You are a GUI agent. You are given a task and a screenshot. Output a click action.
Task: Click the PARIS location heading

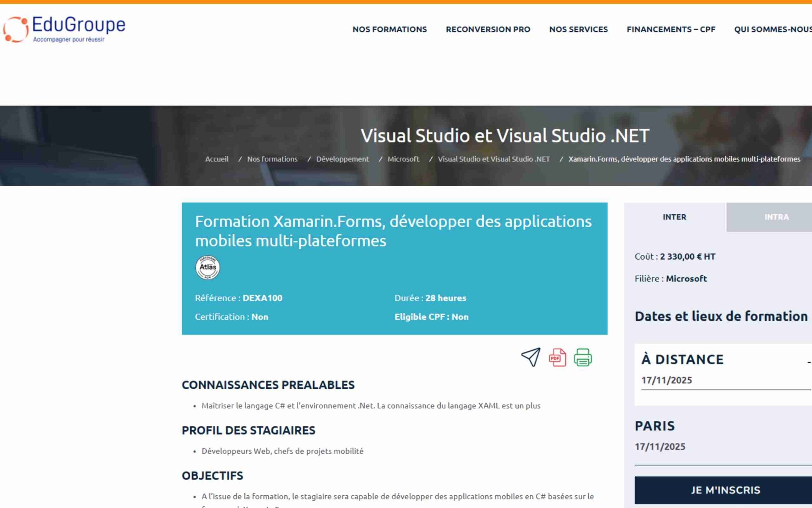pyautogui.click(x=655, y=426)
